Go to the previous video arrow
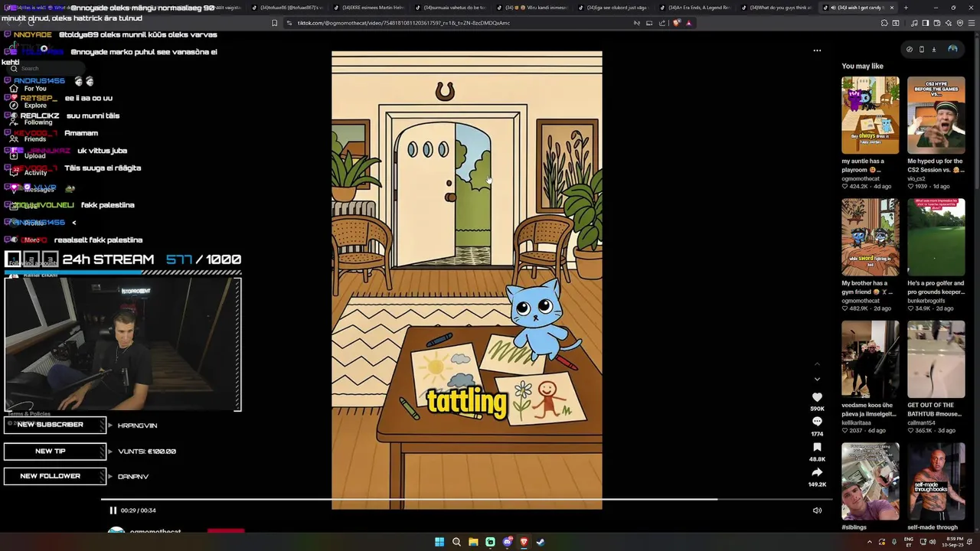This screenshot has width=980, height=551. click(x=817, y=364)
